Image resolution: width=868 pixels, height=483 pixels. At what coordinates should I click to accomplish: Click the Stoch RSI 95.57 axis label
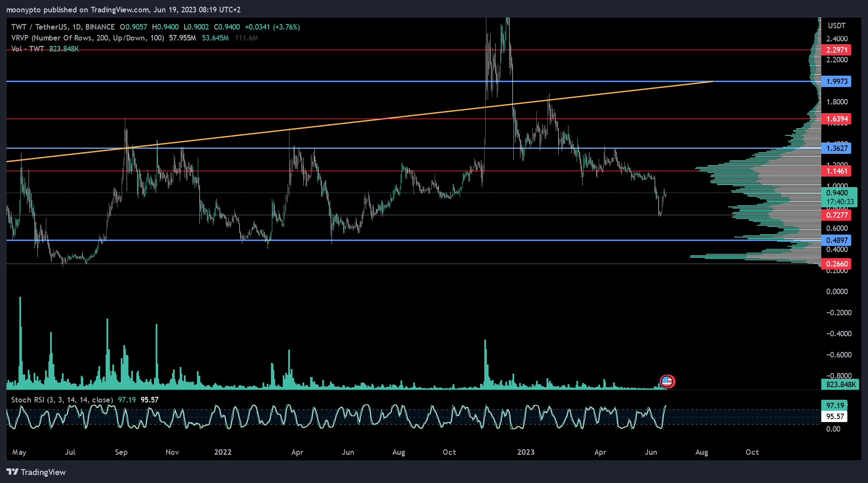834,417
